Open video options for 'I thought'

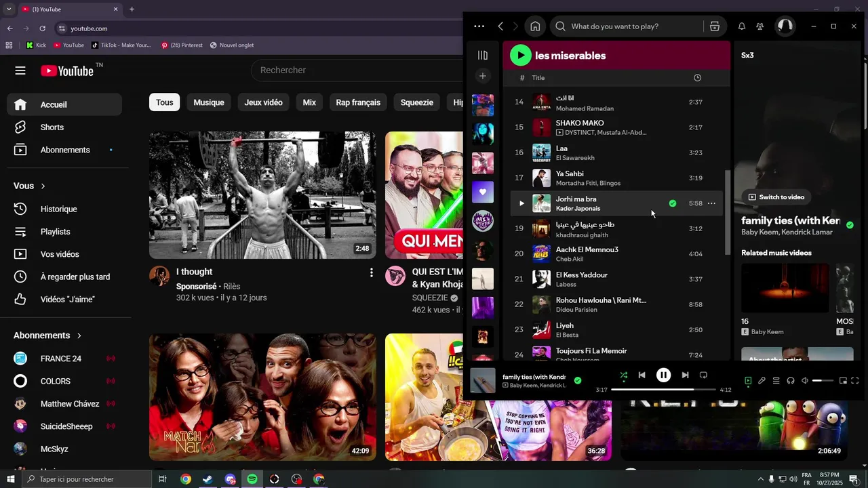coord(371,272)
